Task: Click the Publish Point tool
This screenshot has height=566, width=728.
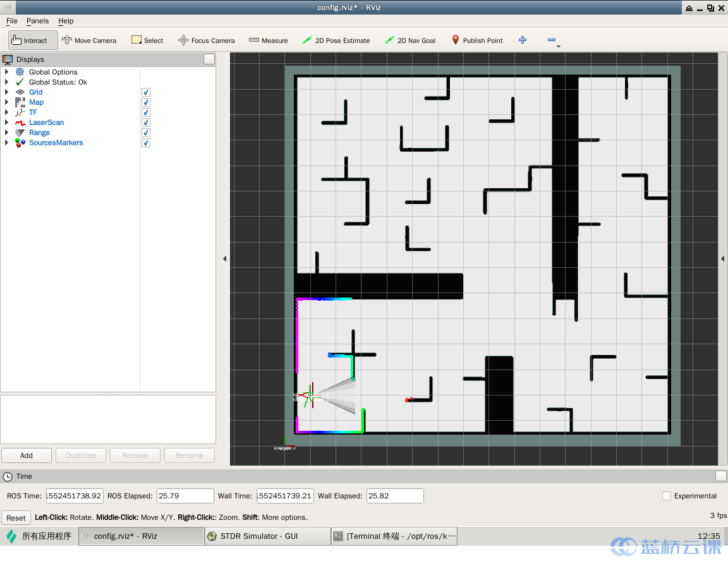Action: tap(477, 40)
